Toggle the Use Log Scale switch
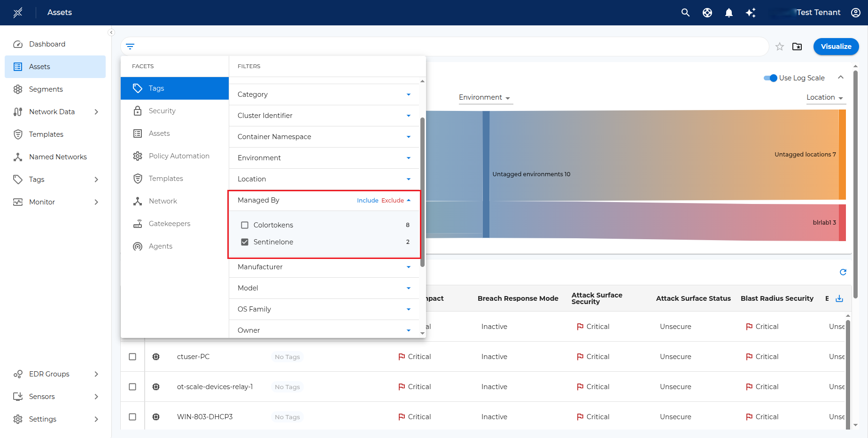 tap(770, 78)
